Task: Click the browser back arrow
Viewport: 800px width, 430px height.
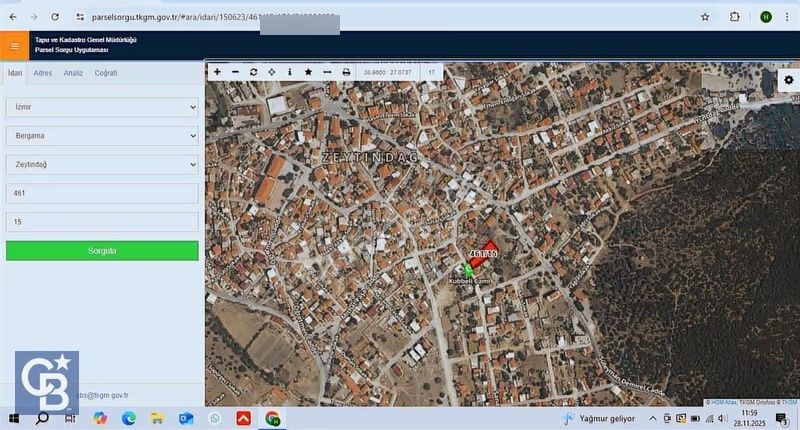Action: pyautogui.click(x=13, y=17)
